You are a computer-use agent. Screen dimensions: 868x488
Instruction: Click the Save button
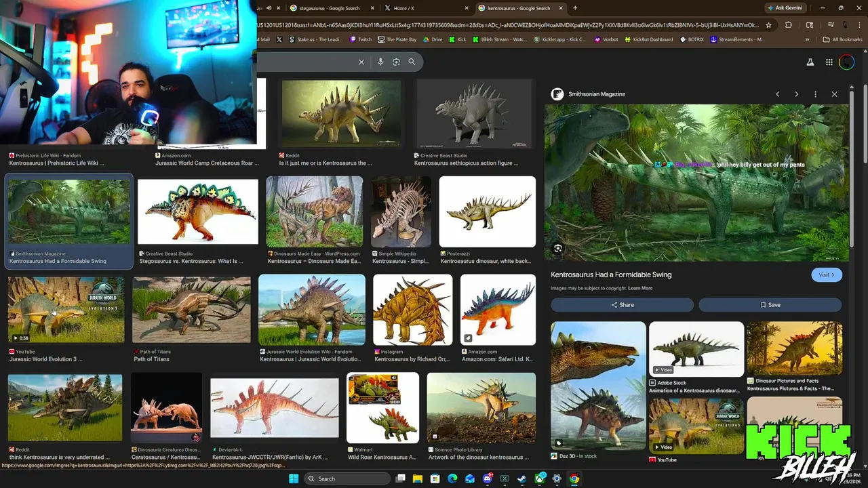click(x=770, y=305)
